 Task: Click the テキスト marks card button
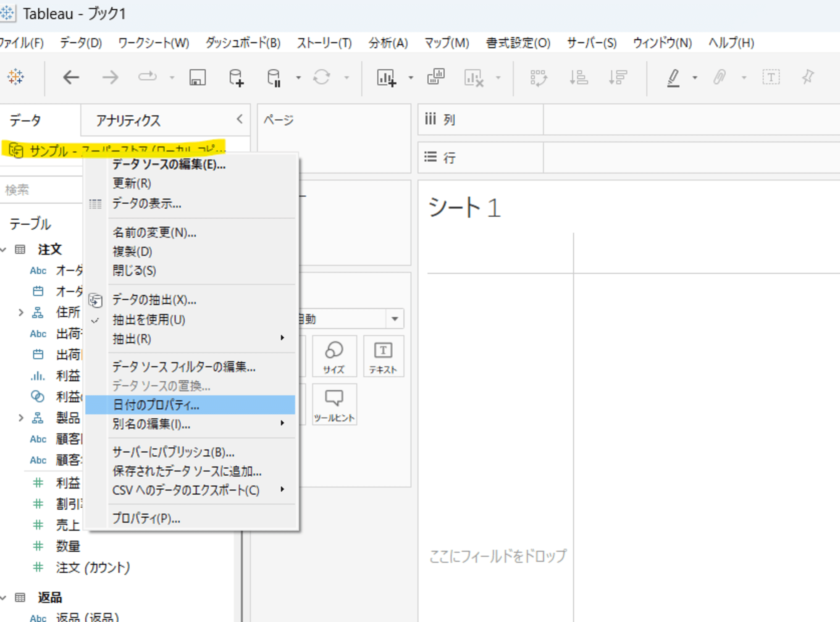pyautogui.click(x=383, y=356)
